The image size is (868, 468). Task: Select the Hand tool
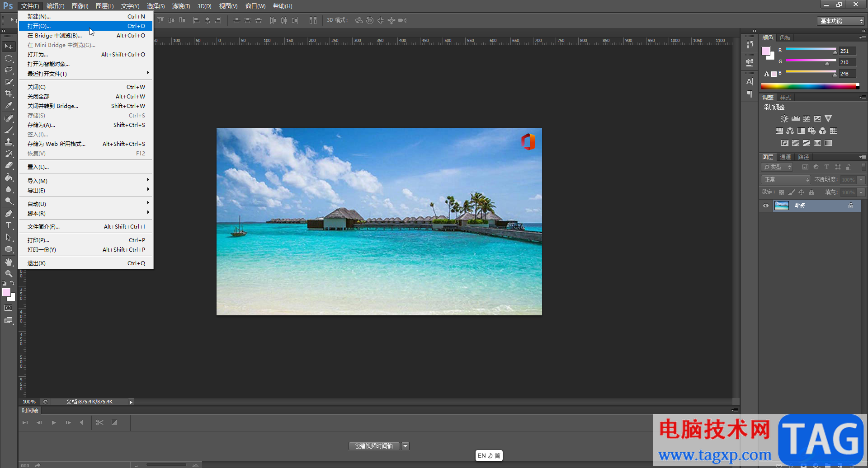coord(9,262)
